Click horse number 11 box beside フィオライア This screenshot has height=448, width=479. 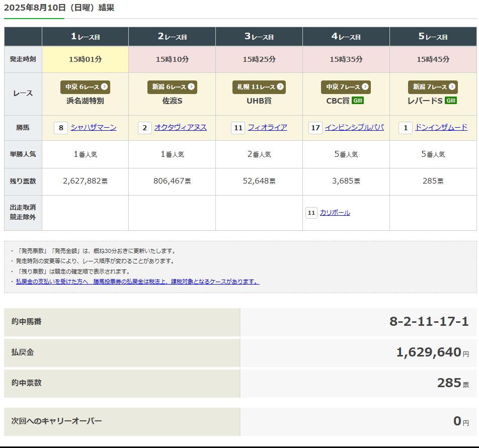[238, 128]
